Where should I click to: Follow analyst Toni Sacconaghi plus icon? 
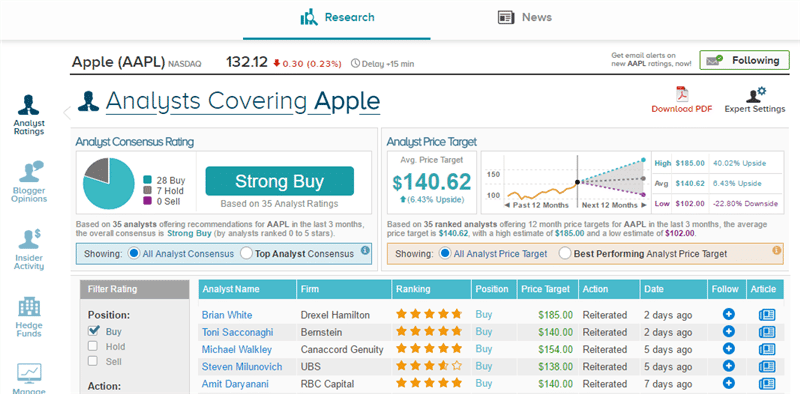click(729, 332)
